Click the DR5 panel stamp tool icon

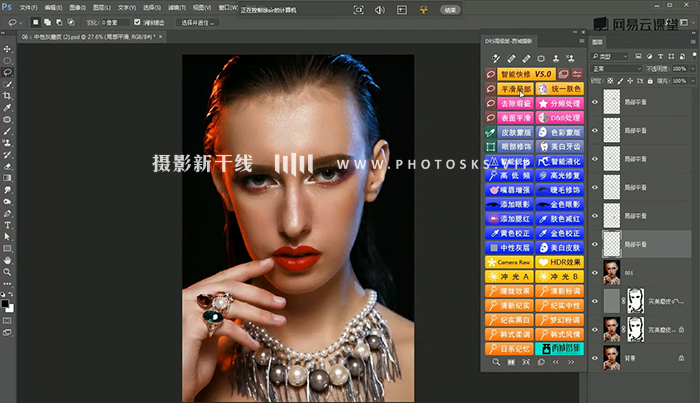click(x=556, y=58)
